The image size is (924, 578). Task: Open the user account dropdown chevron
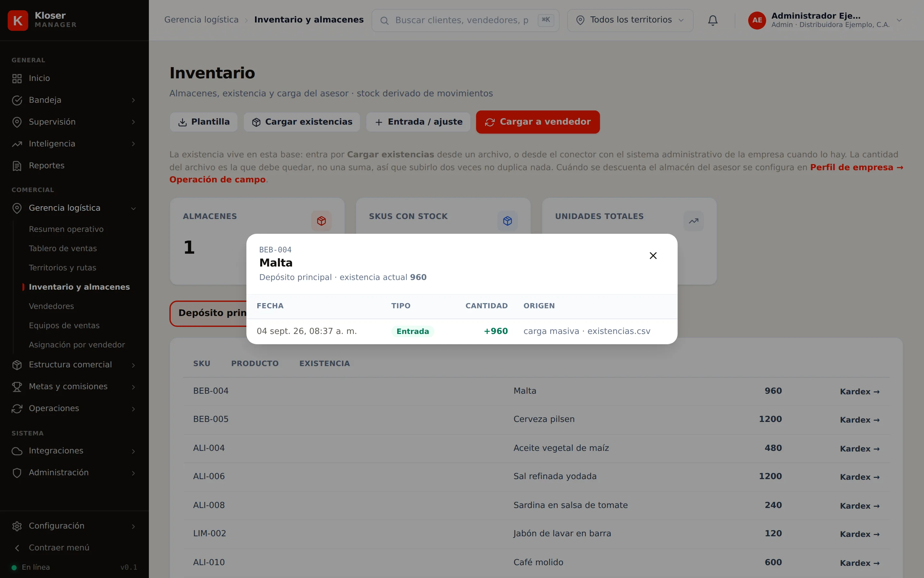[x=899, y=20]
